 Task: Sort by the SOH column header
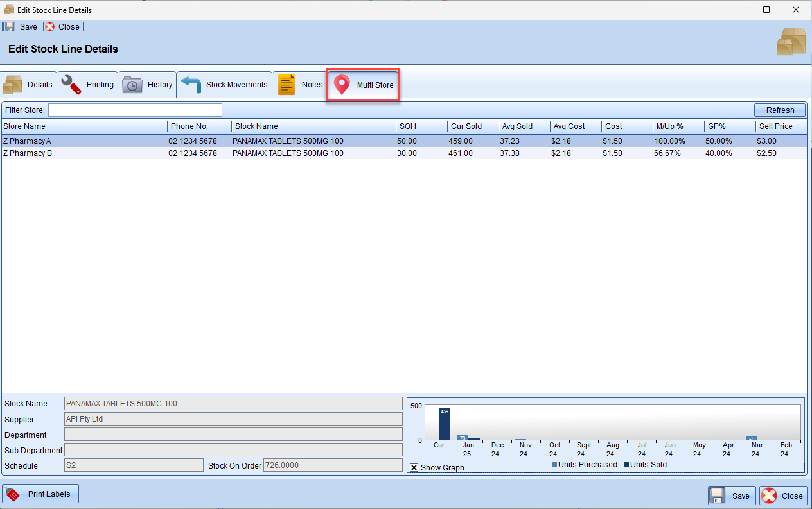pos(421,126)
